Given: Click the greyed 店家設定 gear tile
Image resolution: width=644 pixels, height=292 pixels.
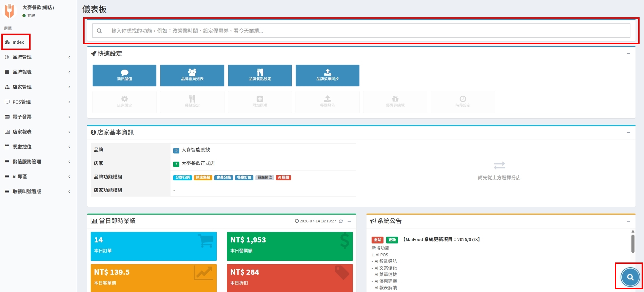Looking at the screenshot, I should coord(124,102).
